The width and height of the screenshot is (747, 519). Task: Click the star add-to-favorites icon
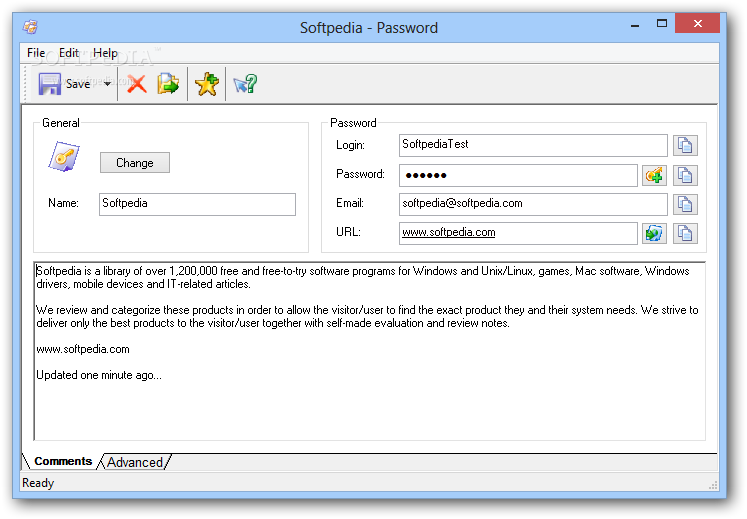tap(207, 84)
